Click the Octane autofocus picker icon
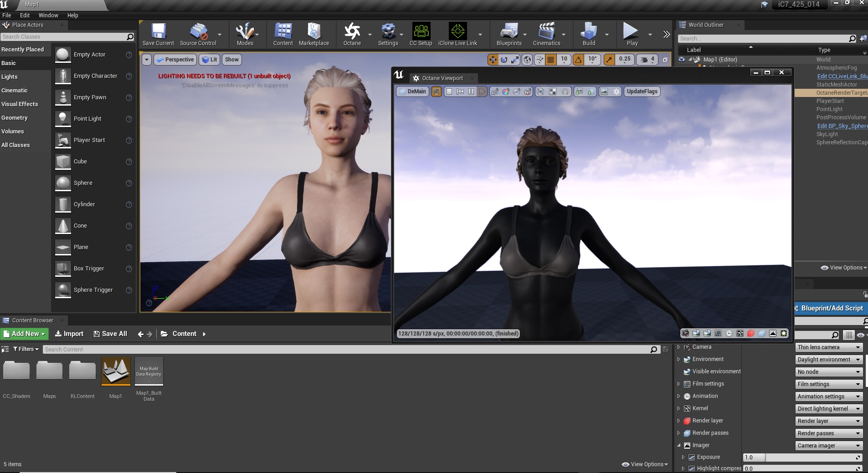The image size is (868, 473). tap(494, 92)
